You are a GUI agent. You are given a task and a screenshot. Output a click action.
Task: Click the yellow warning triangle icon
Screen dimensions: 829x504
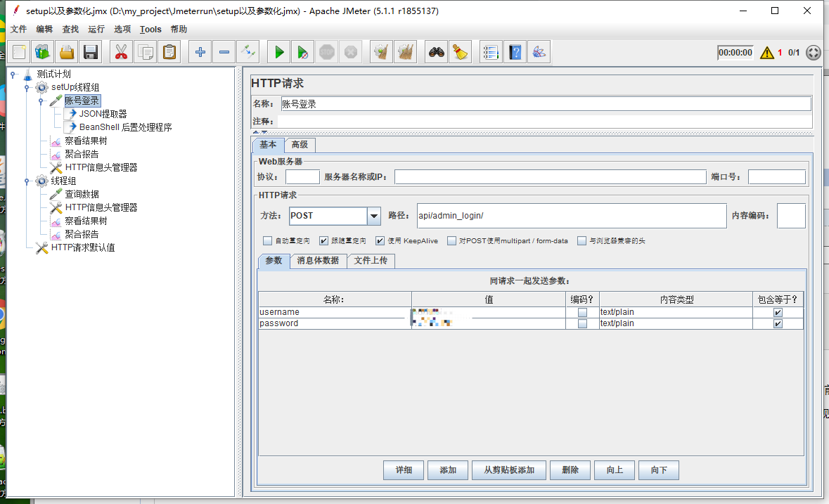[766, 52]
